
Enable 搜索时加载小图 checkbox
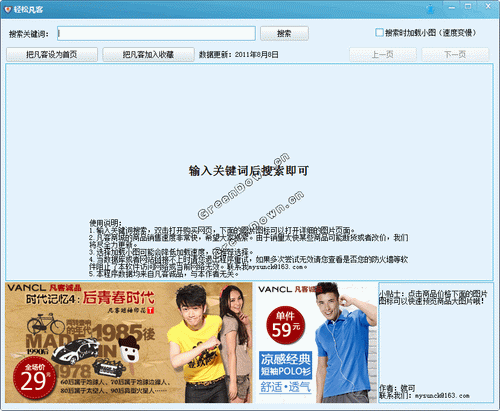(x=379, y=33)
